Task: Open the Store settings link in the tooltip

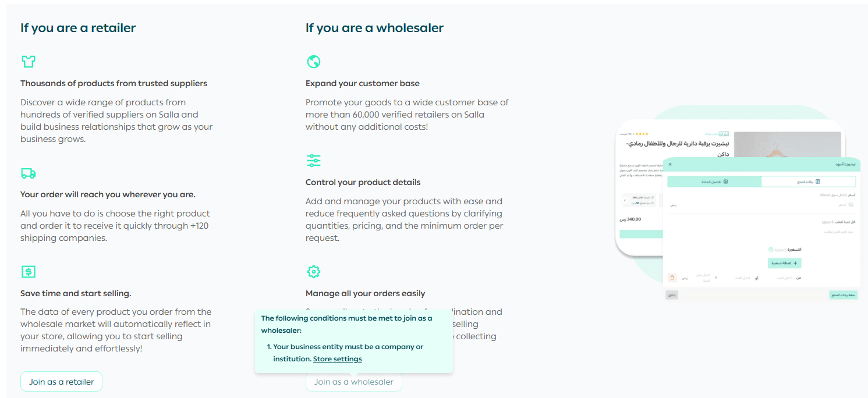Action: point(337,359)
